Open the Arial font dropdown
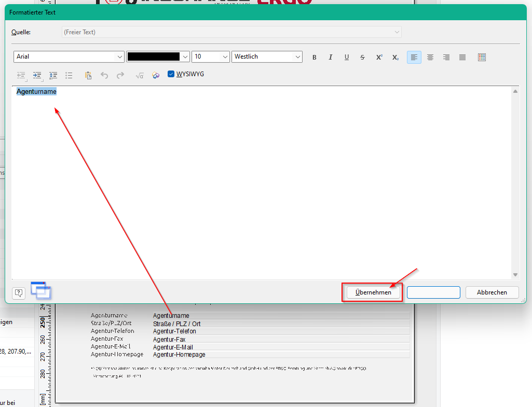Image resolution: width=532 pixels, height=407 pixels. pyautogui.click(x=69, y=57)
